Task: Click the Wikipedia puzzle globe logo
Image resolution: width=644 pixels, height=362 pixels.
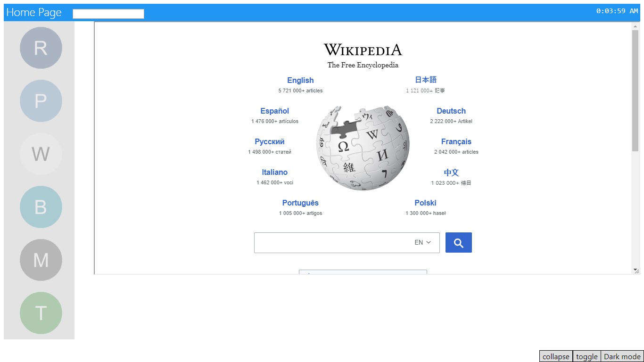Action: pos(363,148)
